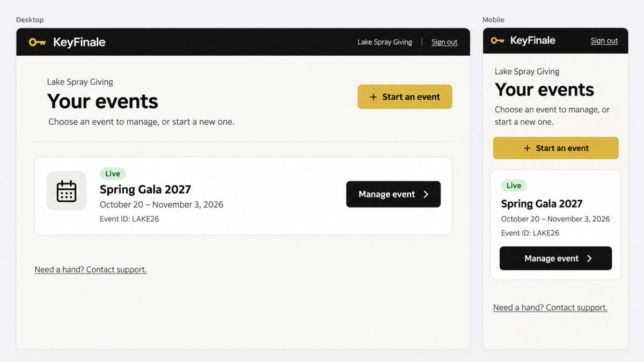Viewport: 644px width, 362px height.
Task: Click the plus icon on mobile Start an event
Action: (527, 148)
